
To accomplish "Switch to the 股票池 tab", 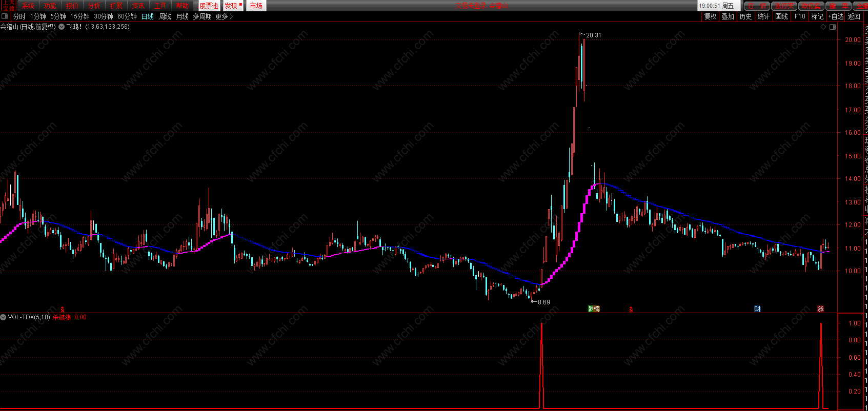I will pyautogui.click(x=209, y=6).
